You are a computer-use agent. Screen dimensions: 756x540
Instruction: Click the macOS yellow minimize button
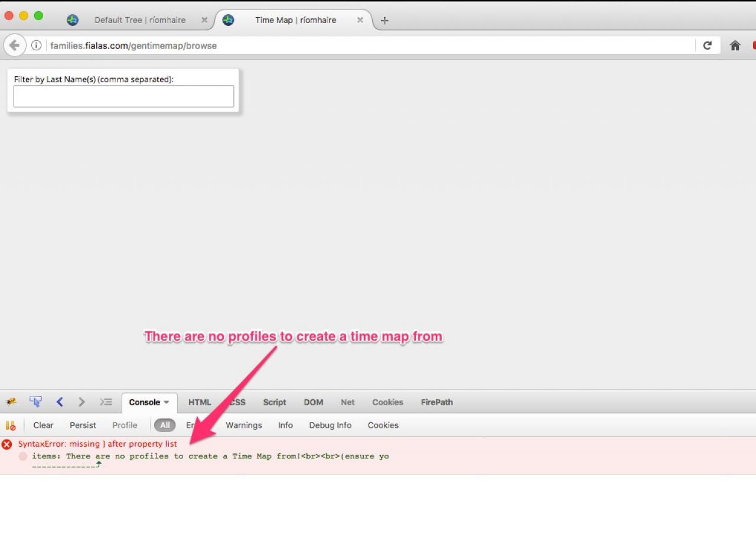(x=24, y=16)
